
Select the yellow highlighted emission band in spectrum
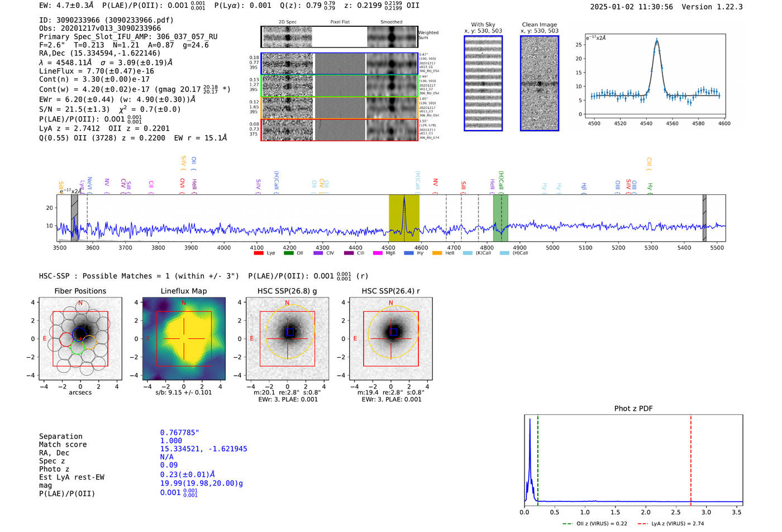[404, 218]
